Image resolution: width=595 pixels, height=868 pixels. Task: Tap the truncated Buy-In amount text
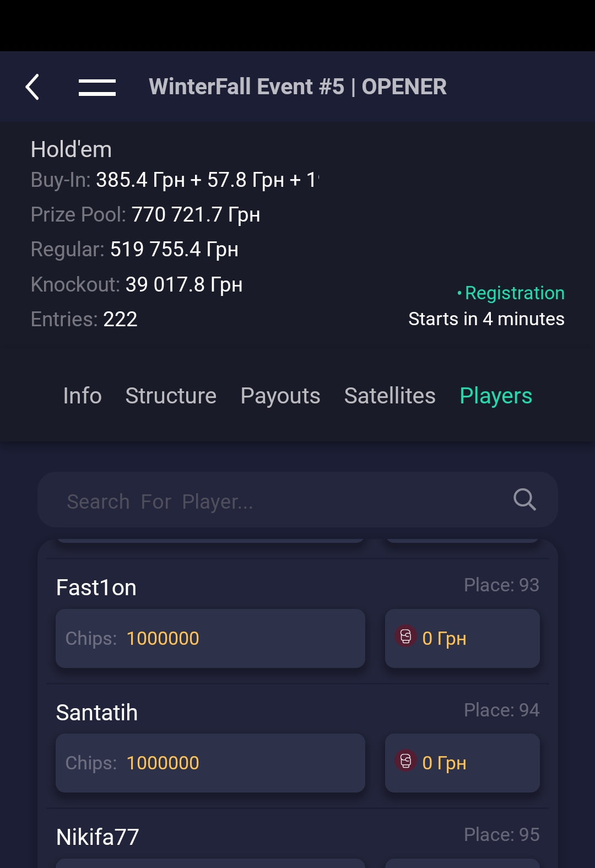point(208,180)
